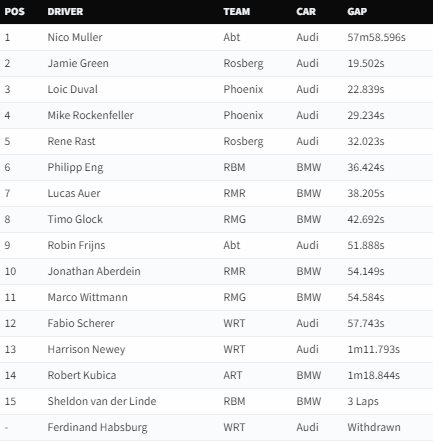Click on Loic Duval's name

pos(73,89)
